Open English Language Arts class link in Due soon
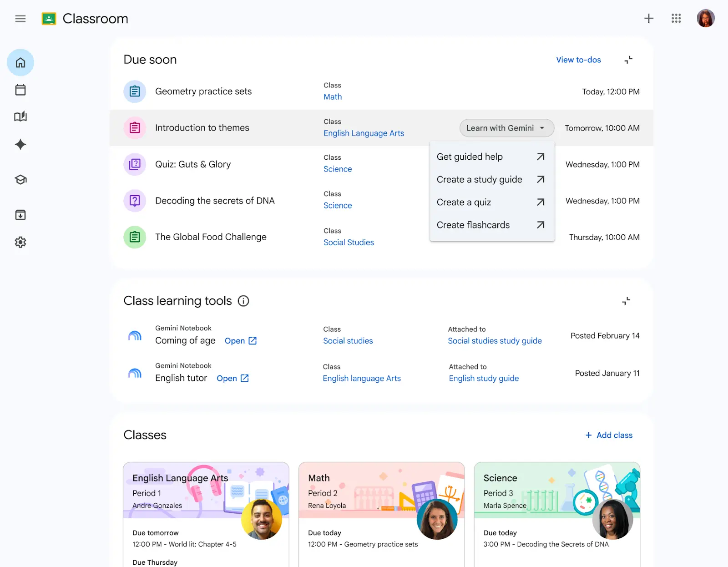Screen dimensions: 728x567 [364, 133]
